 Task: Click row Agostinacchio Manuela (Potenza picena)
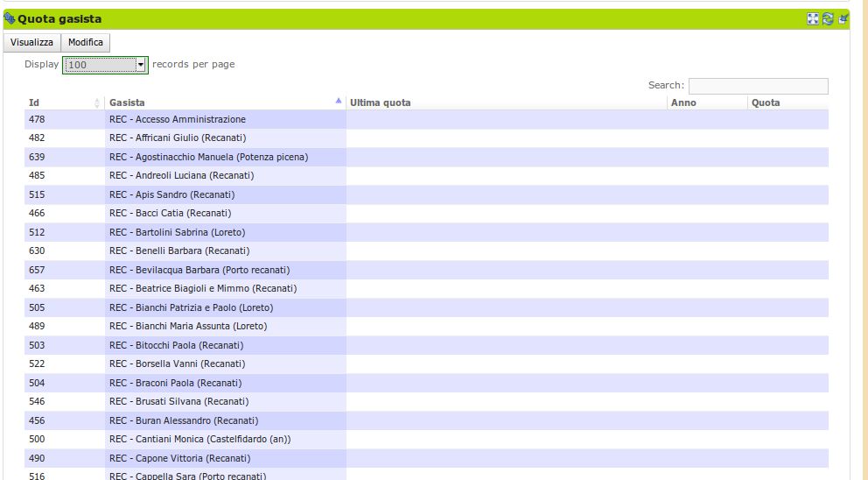pyautogui.click(x=208, y=157)
